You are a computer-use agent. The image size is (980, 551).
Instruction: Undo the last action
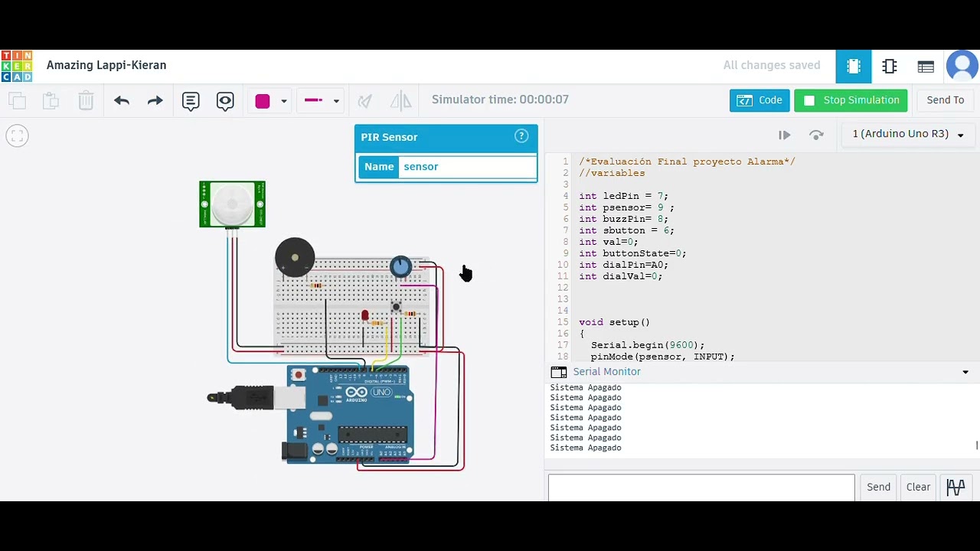tap(121, 100)
